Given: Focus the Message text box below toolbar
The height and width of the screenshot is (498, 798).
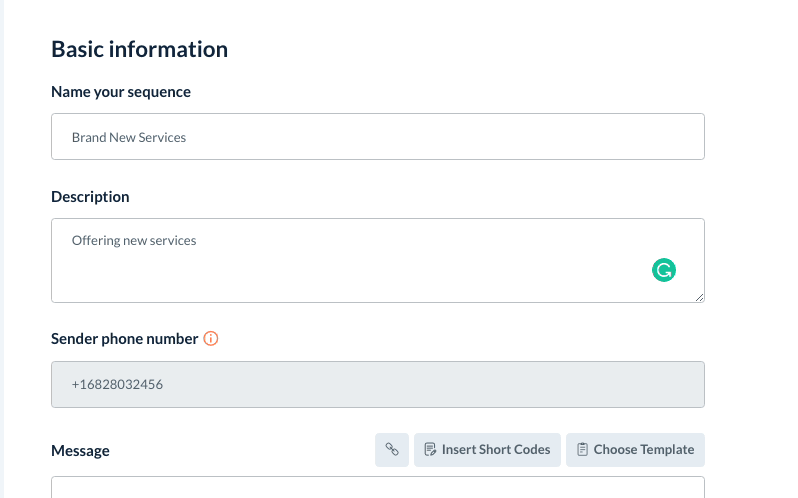Looking at the screenshot, I should pyautogui.click(x=378, y=488).
